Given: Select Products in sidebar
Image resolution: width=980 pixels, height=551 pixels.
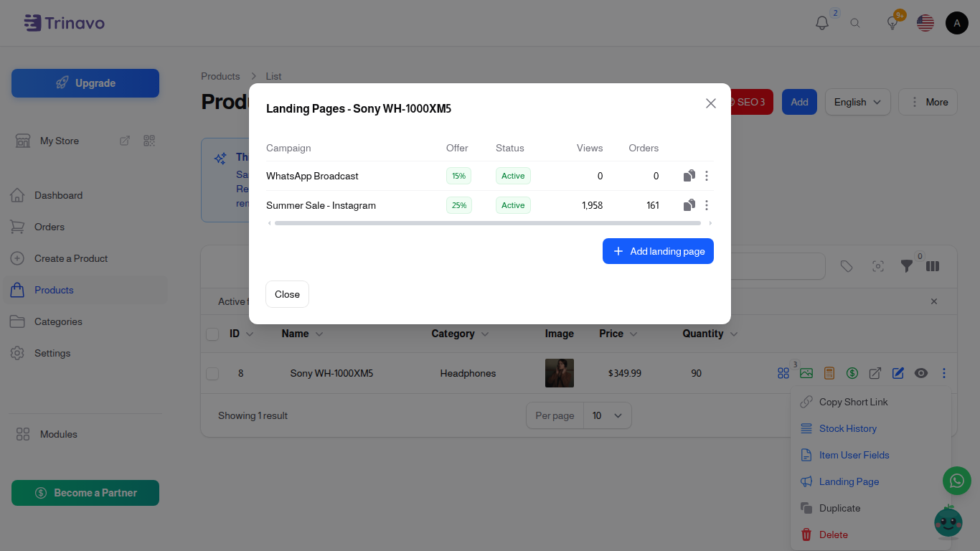Looking at the screenshot, I should click(85, 290).
